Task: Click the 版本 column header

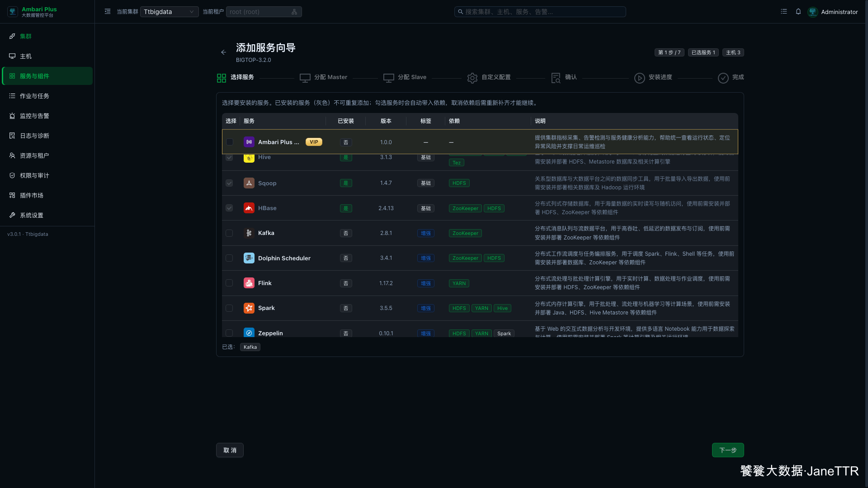Action: (x=386, y=121)
